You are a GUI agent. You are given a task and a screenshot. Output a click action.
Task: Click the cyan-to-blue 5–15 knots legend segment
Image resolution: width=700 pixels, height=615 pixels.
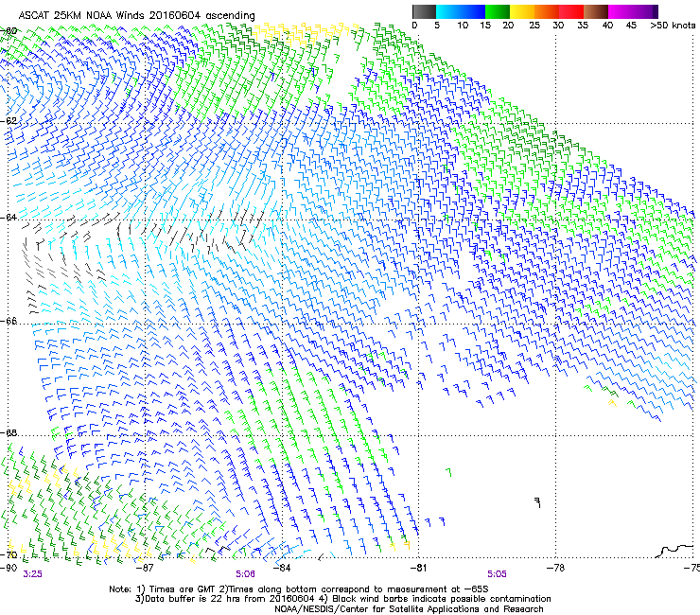click(x=461, y=11)
